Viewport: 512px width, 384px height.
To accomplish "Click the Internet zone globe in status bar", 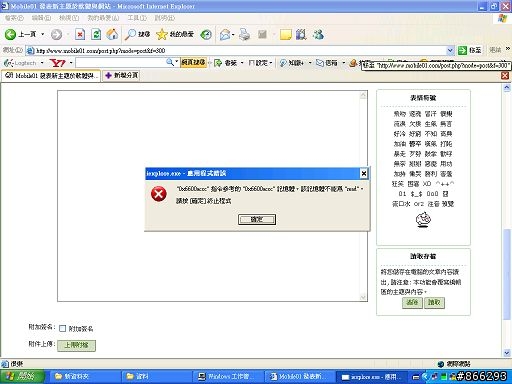I will 441,364.
